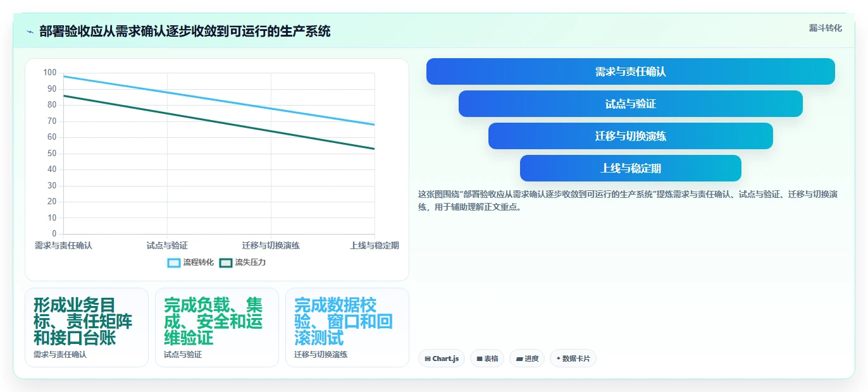This screenshot has height=392, width=868.
Task: Toggle the 流程转化 legend swatch
Action: pyautogui.click(x=174, y=262)
